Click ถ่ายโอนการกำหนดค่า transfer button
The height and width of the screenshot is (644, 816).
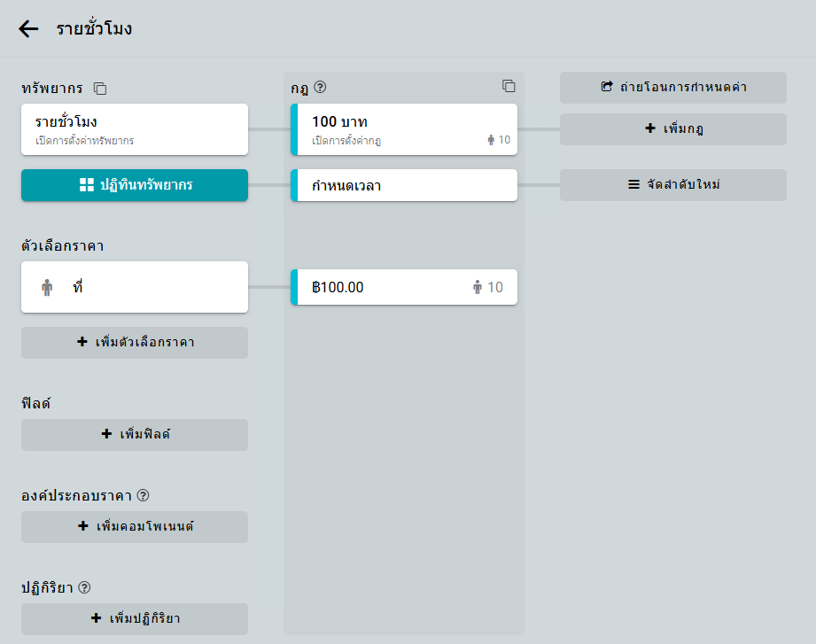[x=672, y=87]
